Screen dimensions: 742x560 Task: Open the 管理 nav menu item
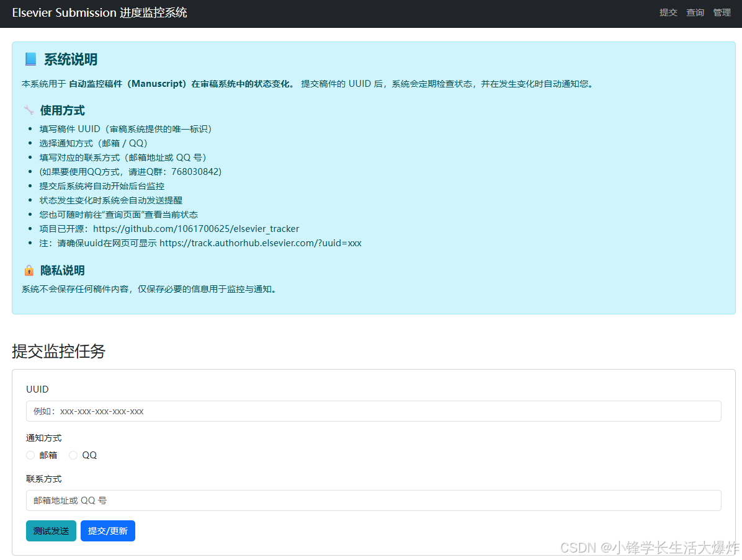click(x=722, y=13)
